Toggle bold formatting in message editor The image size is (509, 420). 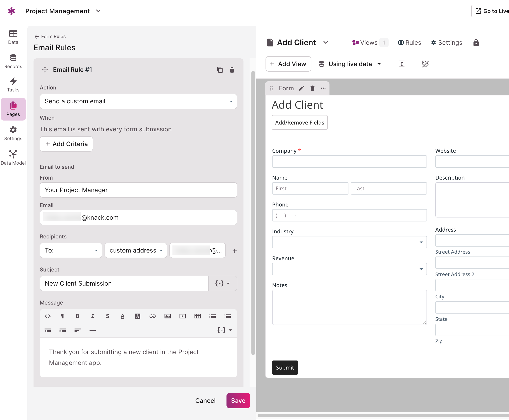77,316
